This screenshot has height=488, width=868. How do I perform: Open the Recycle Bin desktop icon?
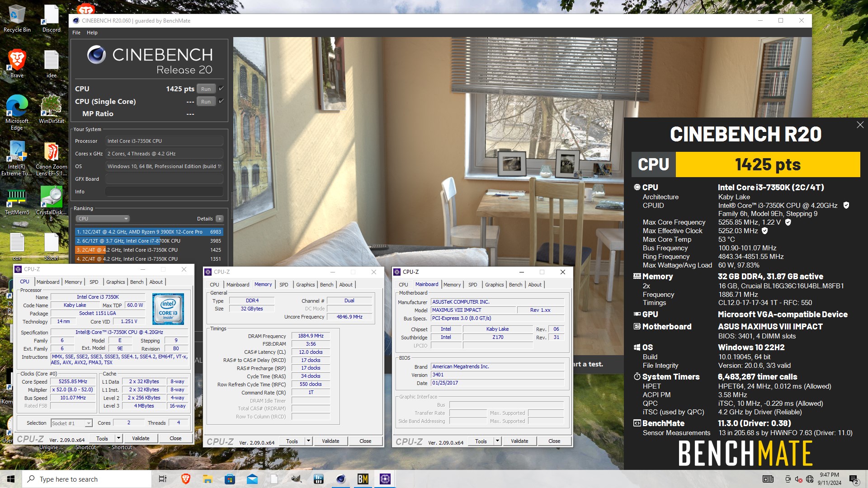pos(17,18)
